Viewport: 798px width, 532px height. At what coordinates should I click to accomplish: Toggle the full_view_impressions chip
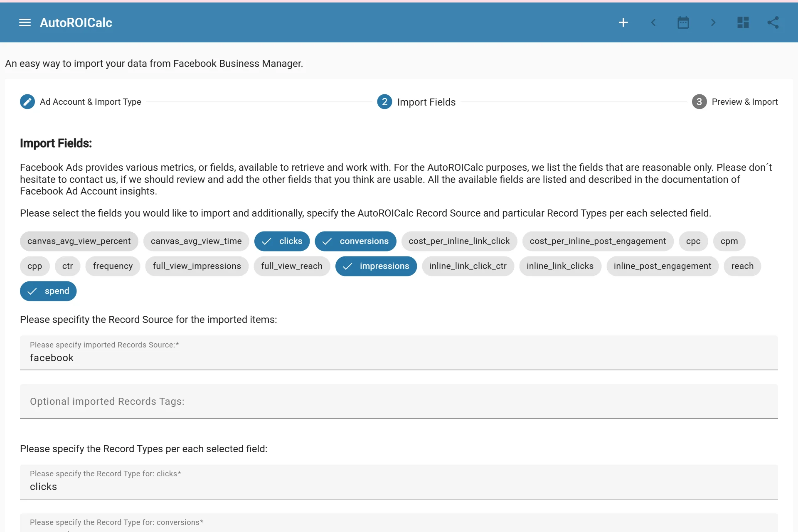(197, 266)
